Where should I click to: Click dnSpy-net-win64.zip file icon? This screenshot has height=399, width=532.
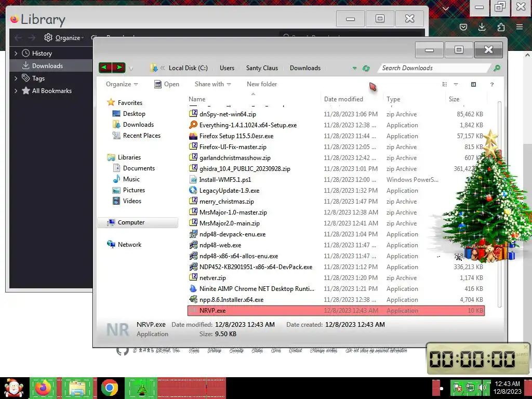coord(193,114)
